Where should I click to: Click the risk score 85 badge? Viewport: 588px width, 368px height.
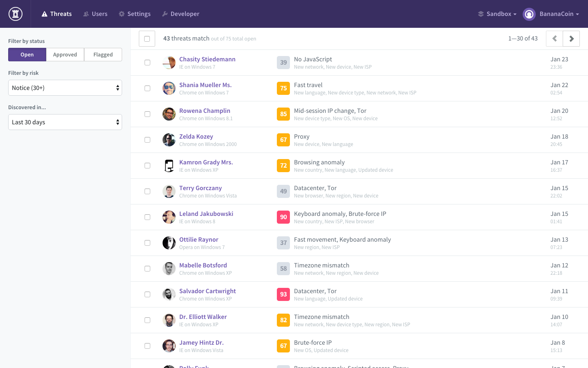283,114
